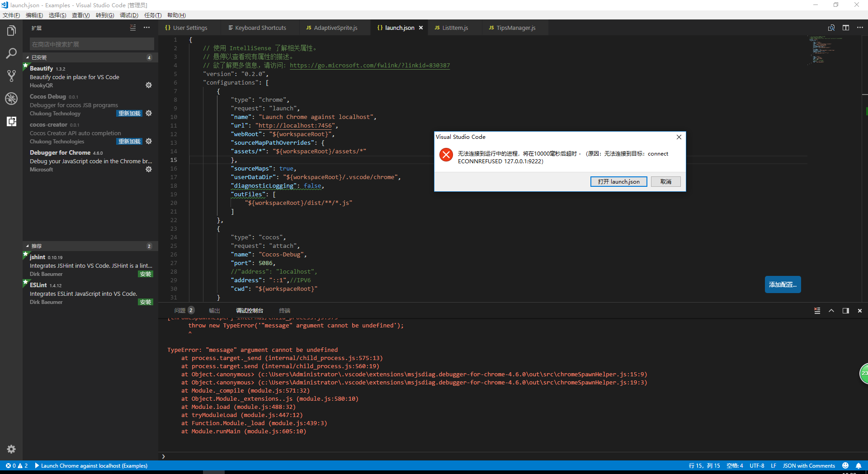Open the http://localhost:7456 link
Screen dimensions: 868x474
(x=295, y=126)
